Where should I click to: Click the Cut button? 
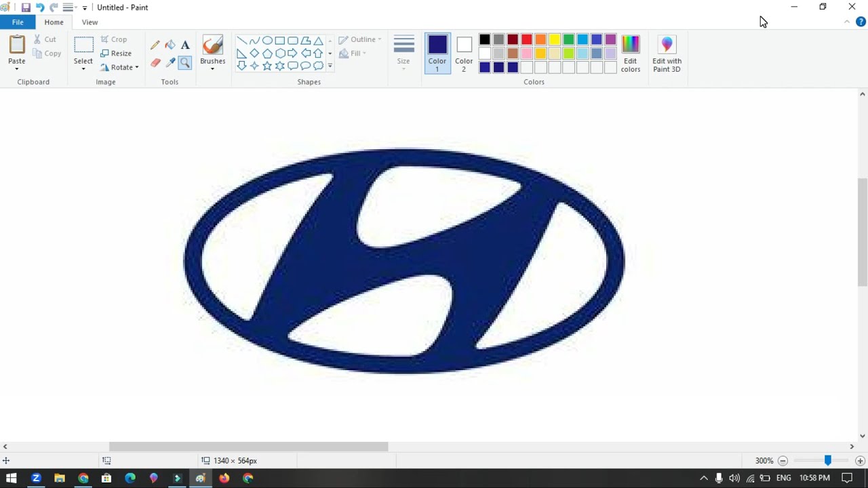(x=45, y=39)
